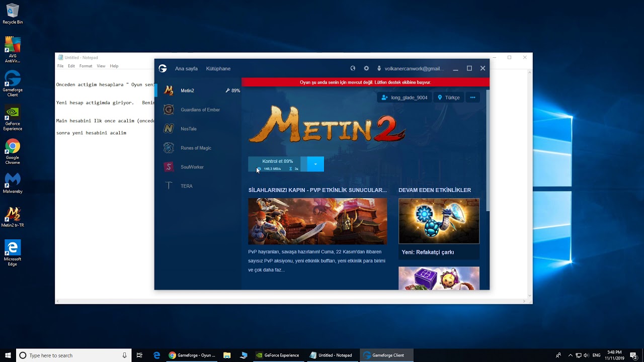The height and width of the screenshot is (362, 644).
Task: Click the Yeni: Refakatçi çarkı title
Action: click(428, 252)
